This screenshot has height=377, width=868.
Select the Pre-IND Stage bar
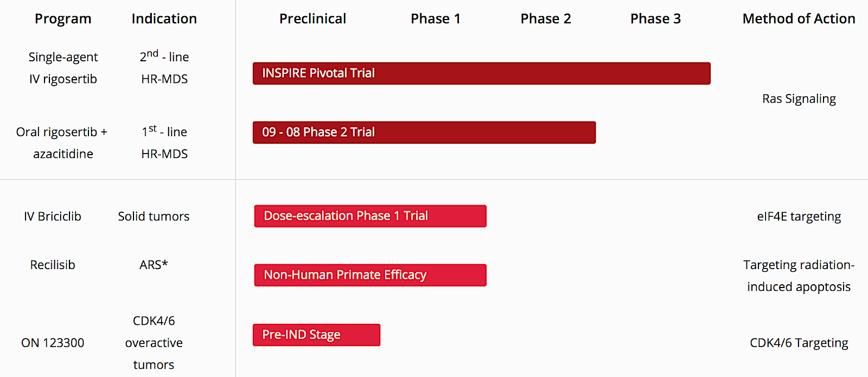[317, 335]
